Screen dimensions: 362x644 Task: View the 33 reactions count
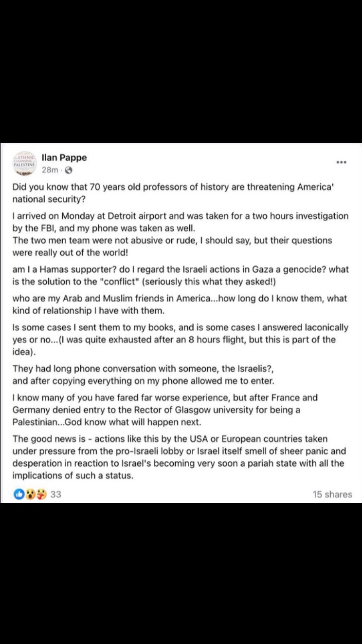click(x=56, y=494)
